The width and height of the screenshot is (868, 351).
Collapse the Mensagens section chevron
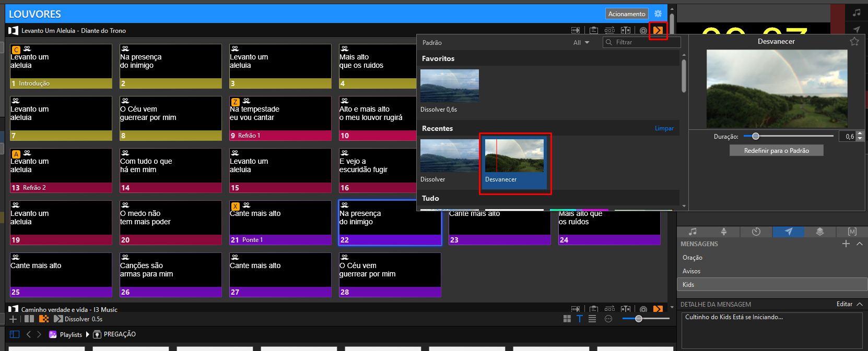860,244
